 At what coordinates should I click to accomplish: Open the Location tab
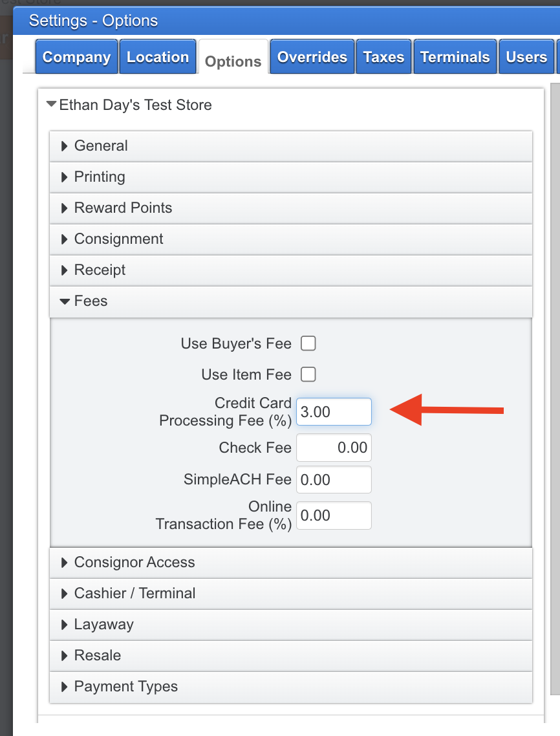click(157, 57)
